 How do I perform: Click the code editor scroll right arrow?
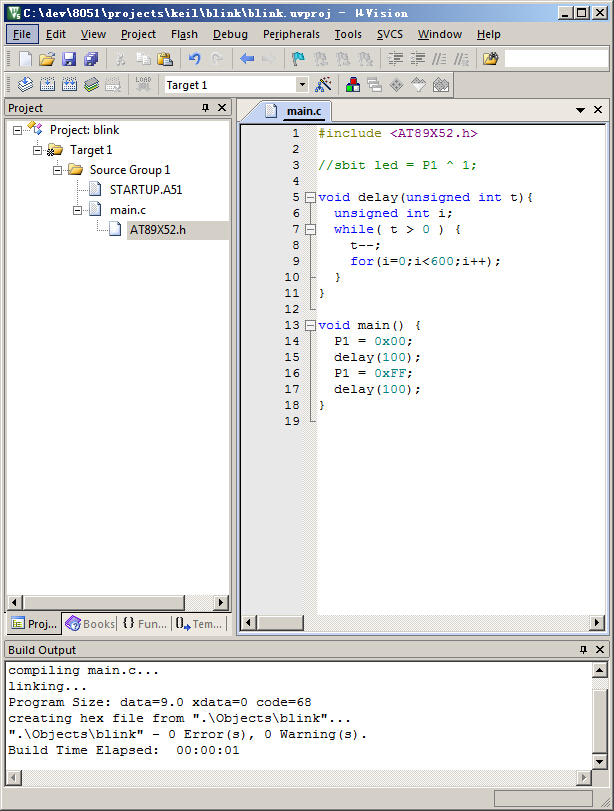597,622
